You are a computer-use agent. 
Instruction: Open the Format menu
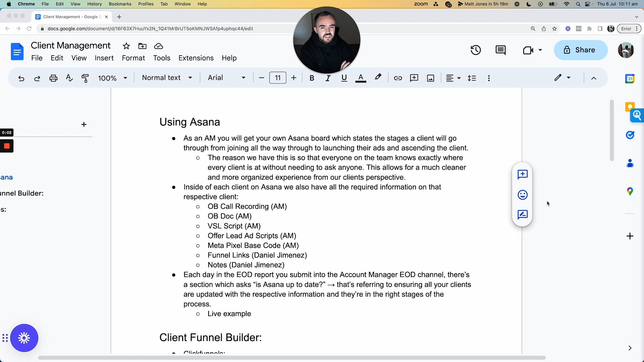(x=133, y=58)
